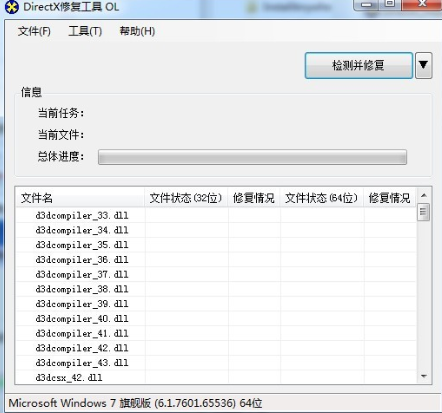
Task: Select d3dcompiler_43.dll row
Action: point(216,362)
